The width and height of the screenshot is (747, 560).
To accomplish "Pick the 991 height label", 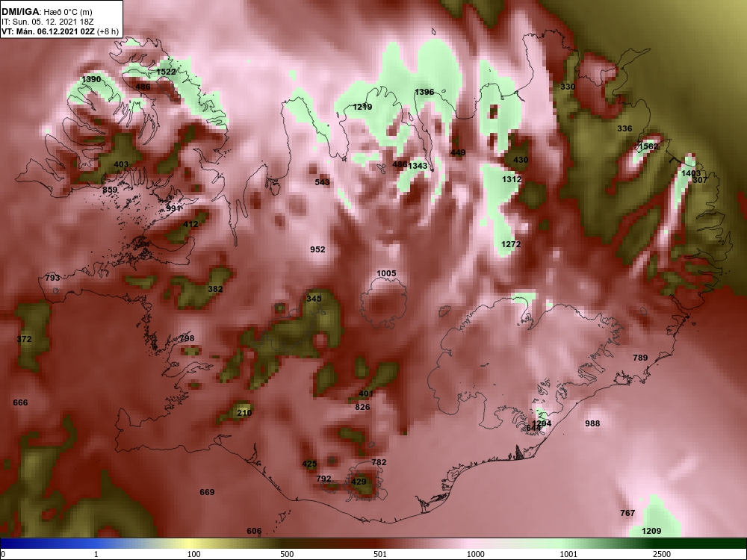I will [x=174, y=208].
